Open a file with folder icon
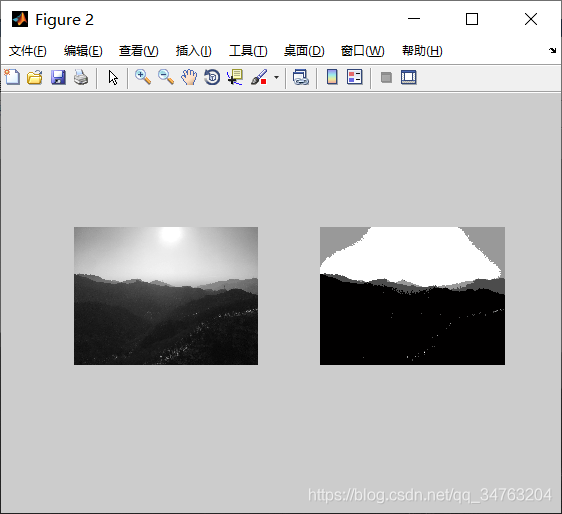Viewport: 562px width, 514px height. coord(35,77)
